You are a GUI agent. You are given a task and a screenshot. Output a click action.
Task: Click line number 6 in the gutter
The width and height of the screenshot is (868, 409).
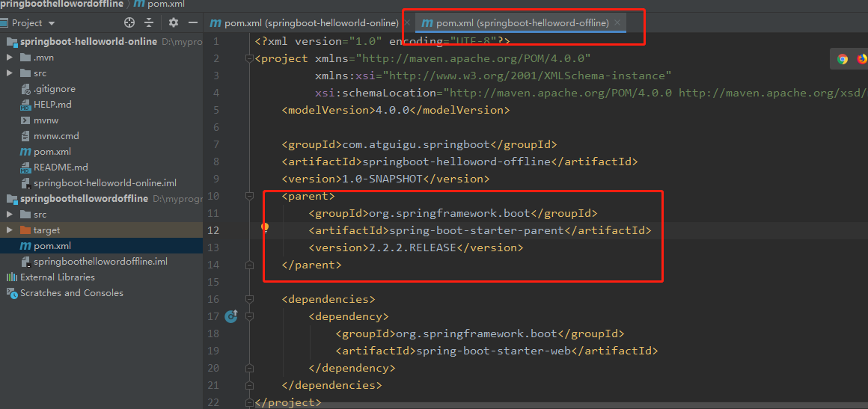pyautogui.click(x=216, y=127)
